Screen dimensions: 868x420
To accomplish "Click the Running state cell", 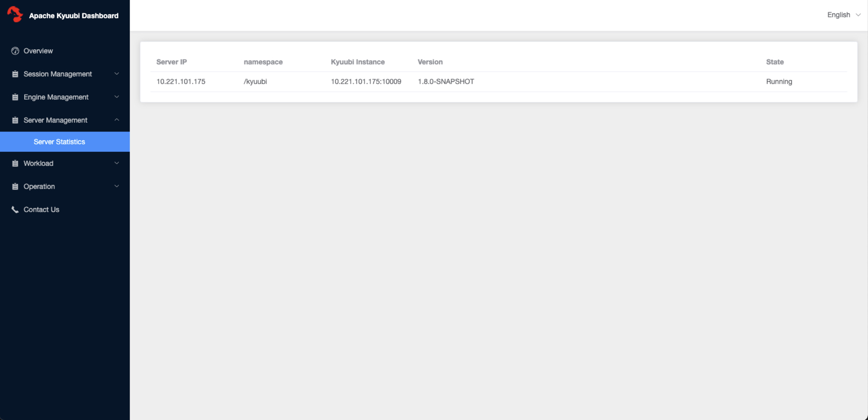I will (x=779, y=81).
